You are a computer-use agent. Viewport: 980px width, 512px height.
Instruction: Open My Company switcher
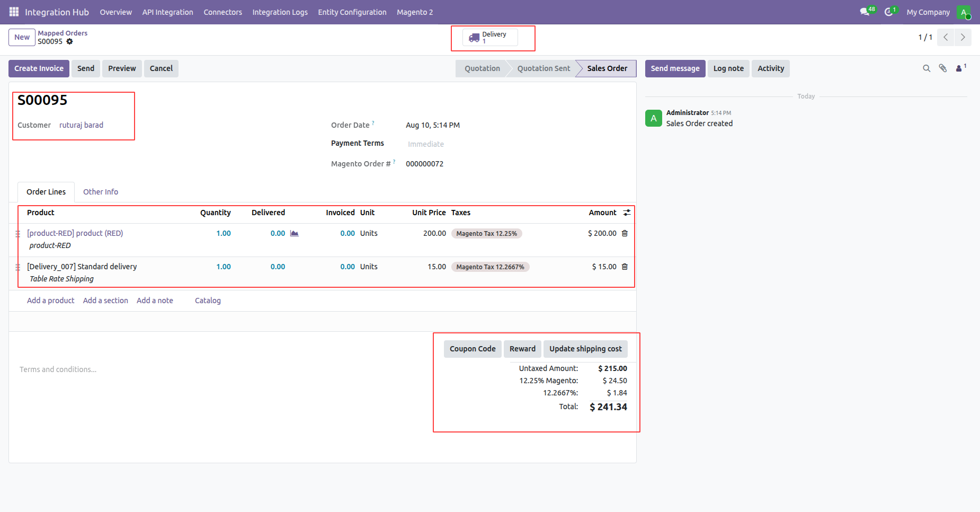928,12
